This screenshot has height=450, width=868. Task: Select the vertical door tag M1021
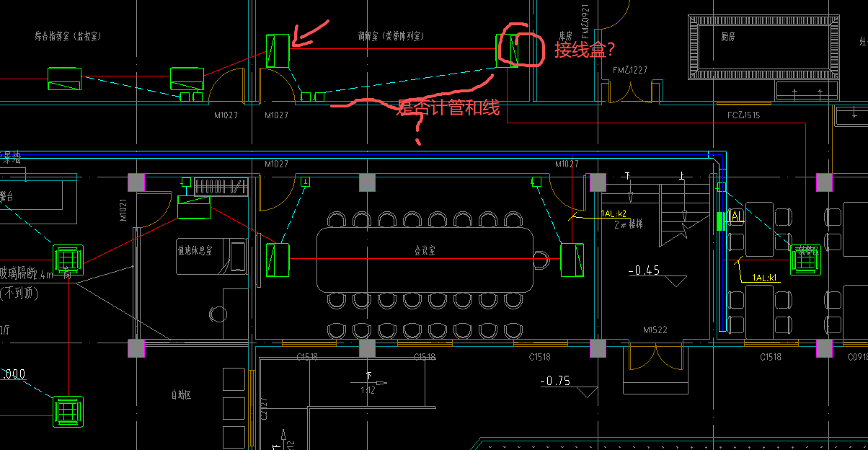coord(123,209)
